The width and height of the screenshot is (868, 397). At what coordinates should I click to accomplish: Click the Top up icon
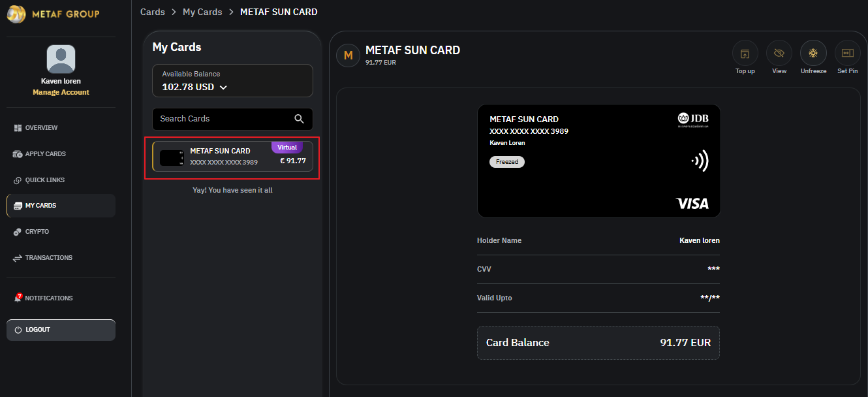coord(745,53)
